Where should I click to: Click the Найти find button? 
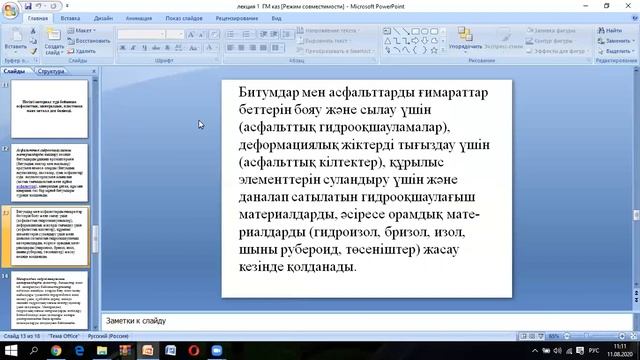[610, 31]
